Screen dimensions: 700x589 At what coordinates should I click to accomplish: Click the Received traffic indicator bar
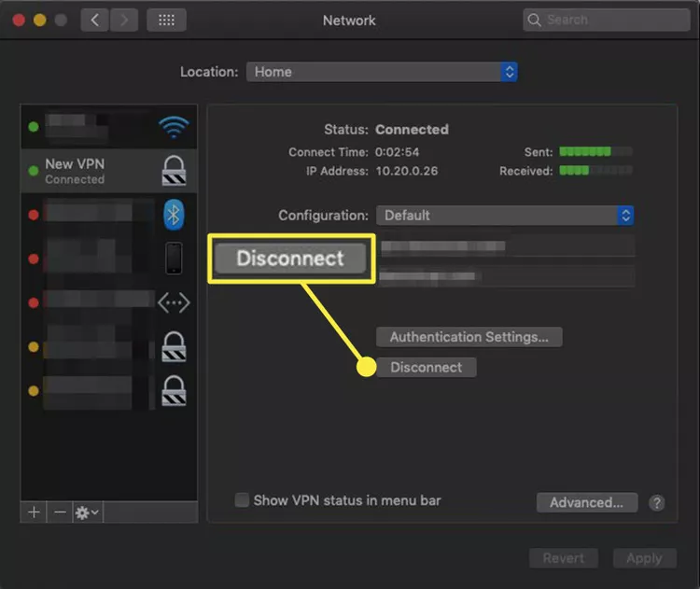click(596, 170)
